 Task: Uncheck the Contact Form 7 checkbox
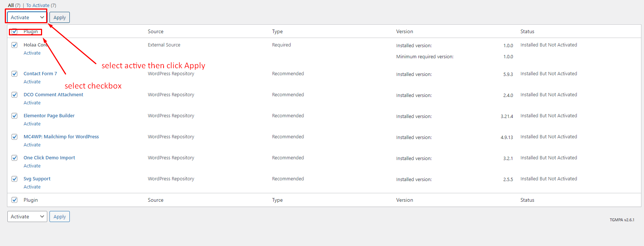[x=14, y=74]
